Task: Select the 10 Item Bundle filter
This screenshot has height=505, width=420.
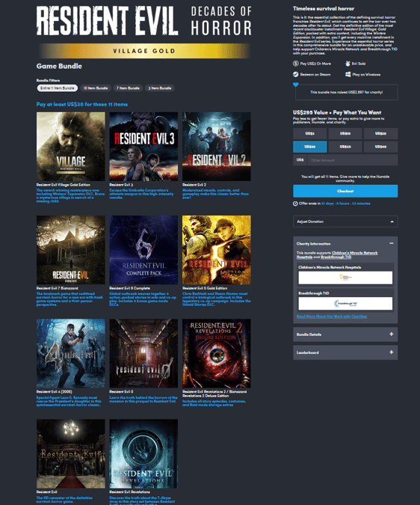Action: 96,88
